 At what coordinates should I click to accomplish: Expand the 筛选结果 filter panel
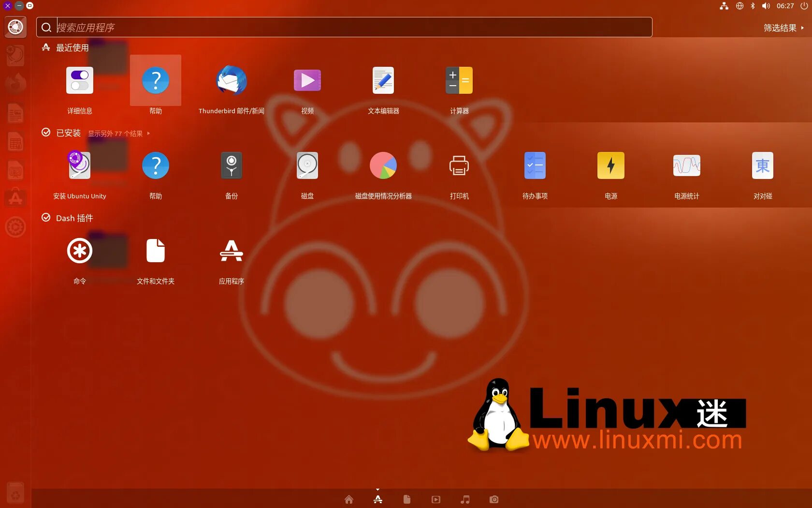(783, 28)
